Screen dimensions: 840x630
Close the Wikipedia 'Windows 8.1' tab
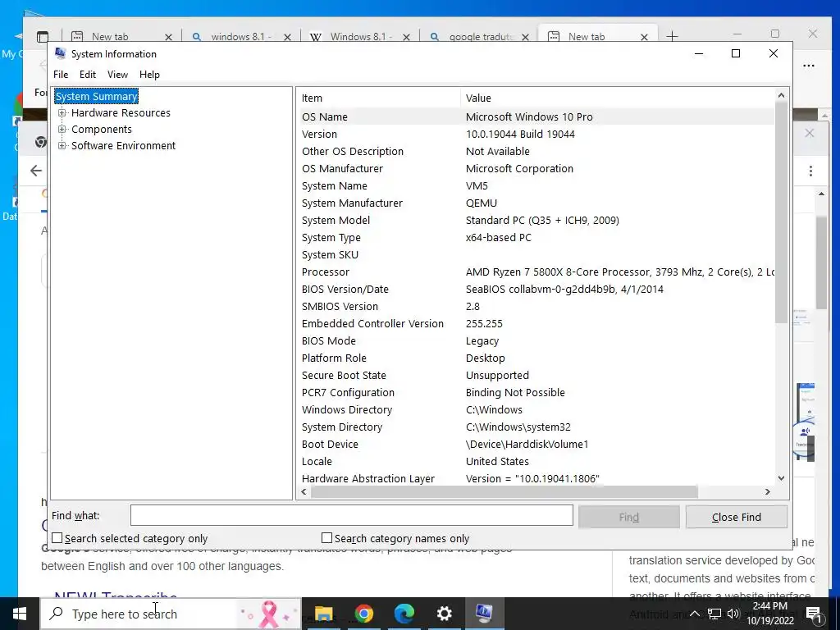point(406,37)
